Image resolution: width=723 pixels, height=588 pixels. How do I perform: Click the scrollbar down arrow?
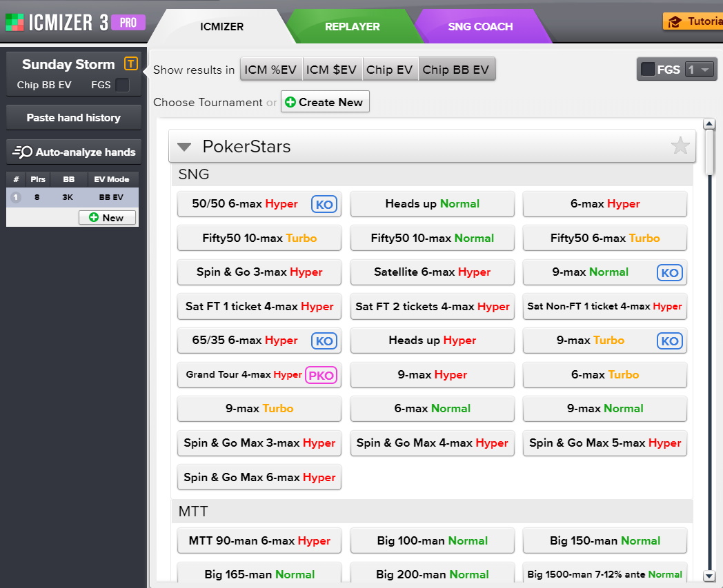pos(709,575)
